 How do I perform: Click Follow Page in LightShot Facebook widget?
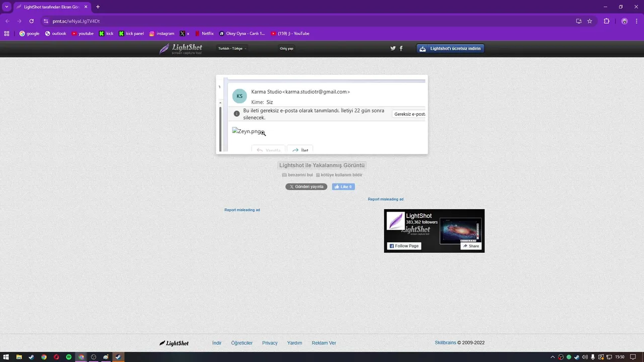click(404, 246)
